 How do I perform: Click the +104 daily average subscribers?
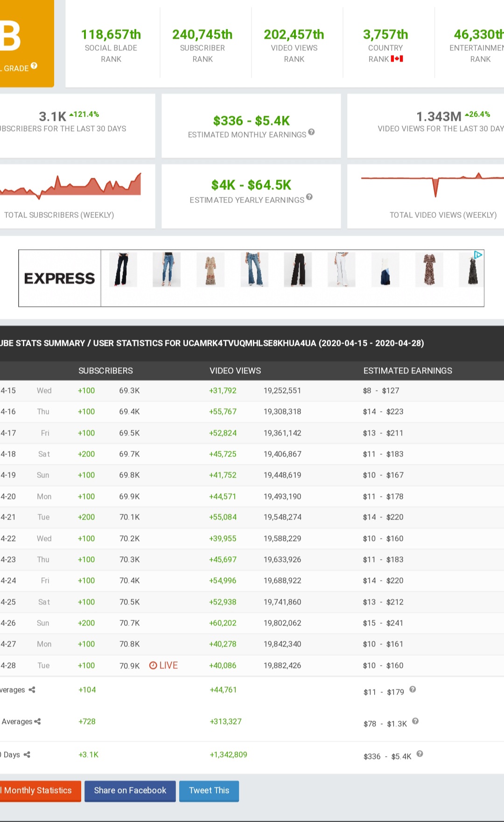pyautogui.click(x=87, y=690)
